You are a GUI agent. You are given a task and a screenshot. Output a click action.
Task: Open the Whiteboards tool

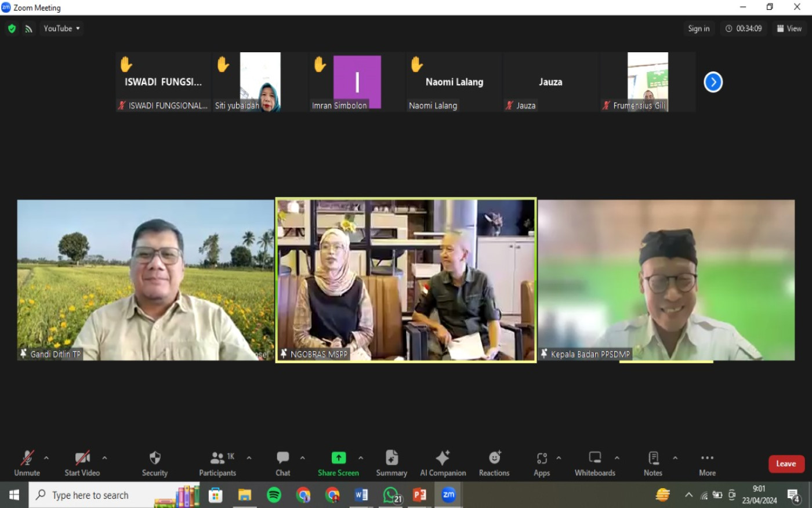click(x=594, y=459)
